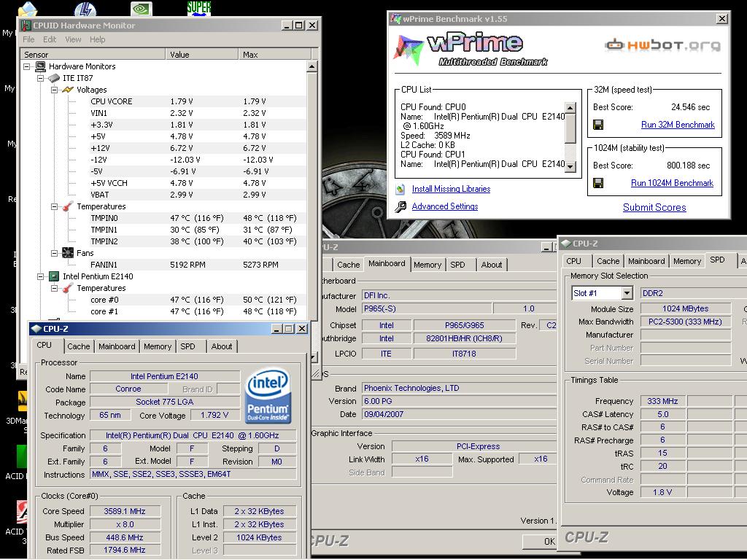
Task: Open the Slot #1 memory slot dropdown
Action: (x=627, y=293)
